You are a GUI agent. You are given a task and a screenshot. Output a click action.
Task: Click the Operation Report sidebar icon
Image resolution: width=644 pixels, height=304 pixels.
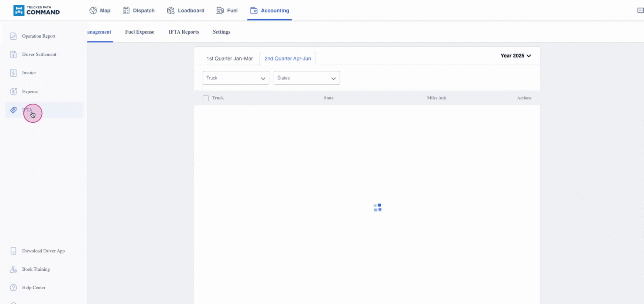click(14, 36)
